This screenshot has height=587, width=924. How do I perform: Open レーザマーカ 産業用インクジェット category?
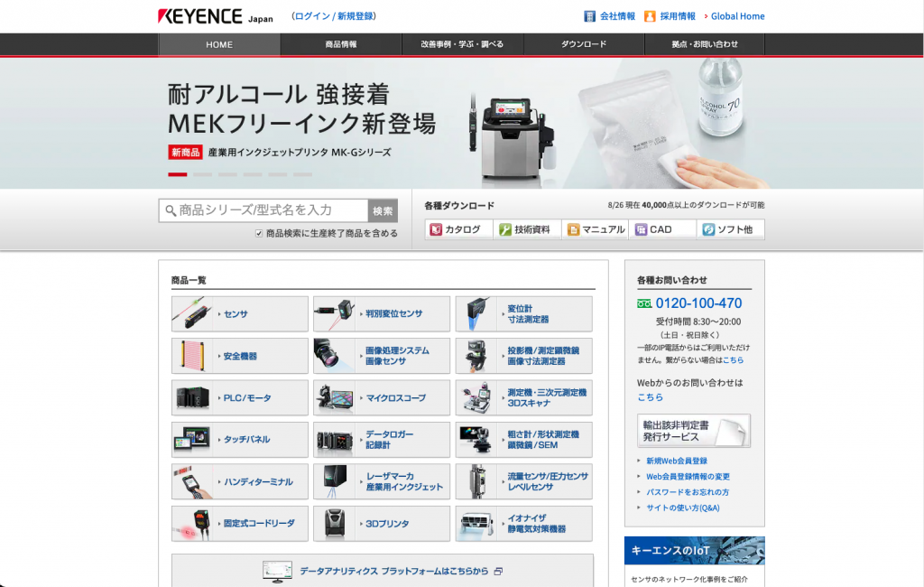pyautogui.click(x=382, y=481)
